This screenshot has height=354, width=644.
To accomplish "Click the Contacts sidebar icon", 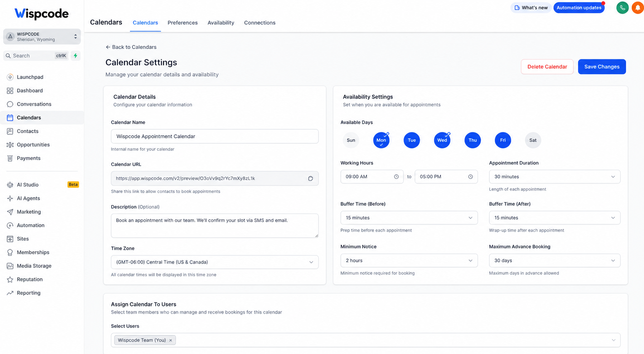I will click(10, 131).
